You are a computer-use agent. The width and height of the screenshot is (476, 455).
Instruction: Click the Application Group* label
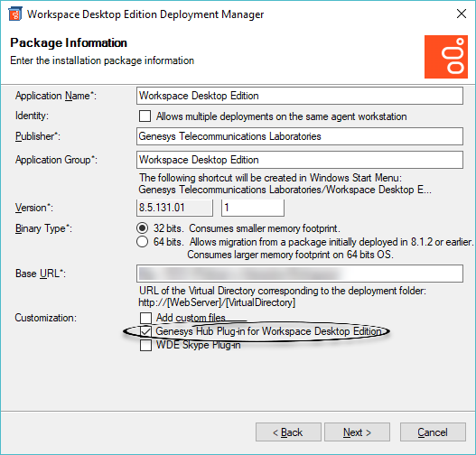57,160
